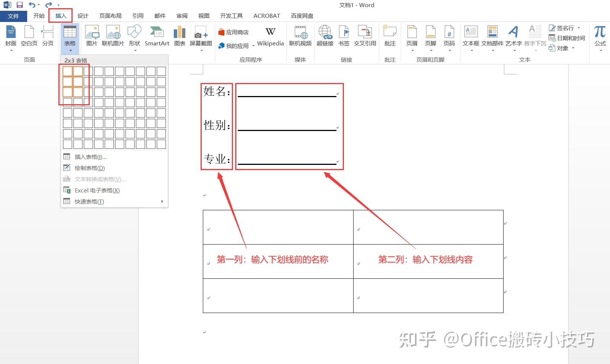Insert a chart (图表)
Viewport: 610px width, 364px height.
[x=179, y=36]
